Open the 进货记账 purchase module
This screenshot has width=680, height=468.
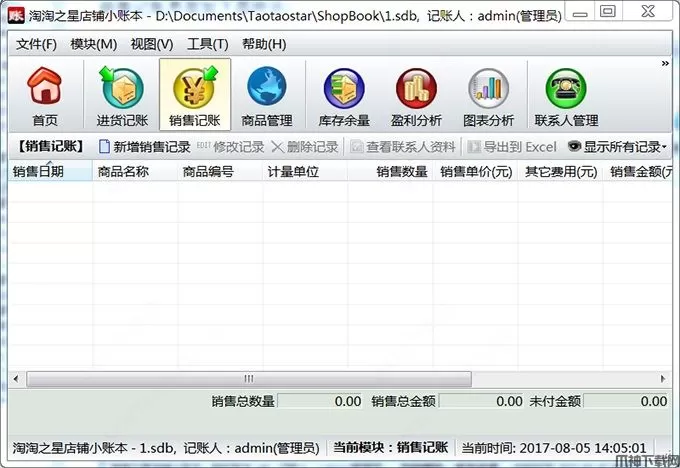click(x=122, y=95)
